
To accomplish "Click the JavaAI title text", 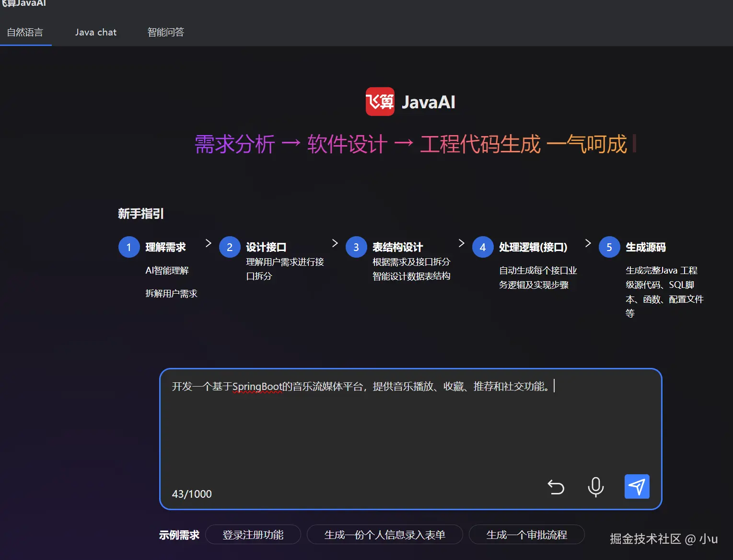I will [428, 102].
